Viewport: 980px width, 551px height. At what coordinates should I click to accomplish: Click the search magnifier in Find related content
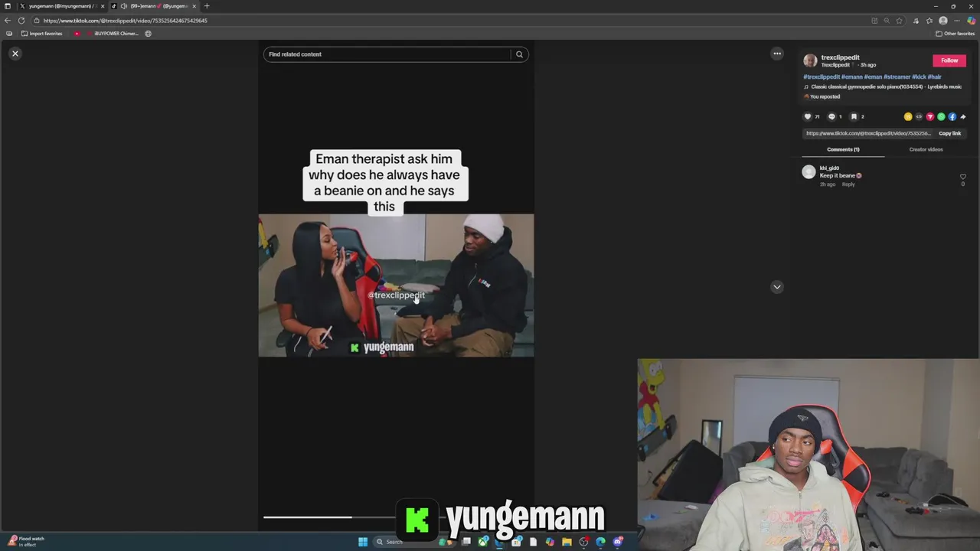pyautogui.click(x=519, y=54)
